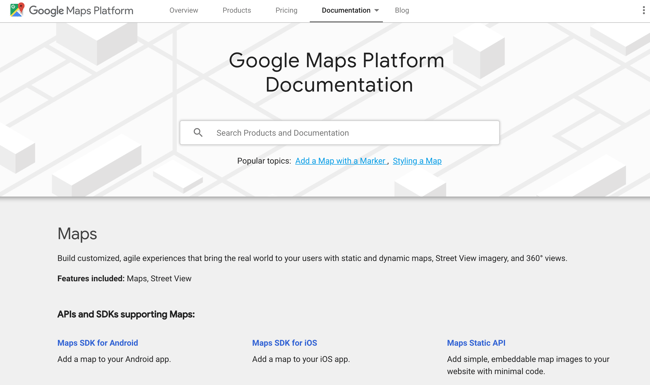Screen dimensions: 650x385
Task: Open the Blog tab
Action: click(x=402, y=10)
